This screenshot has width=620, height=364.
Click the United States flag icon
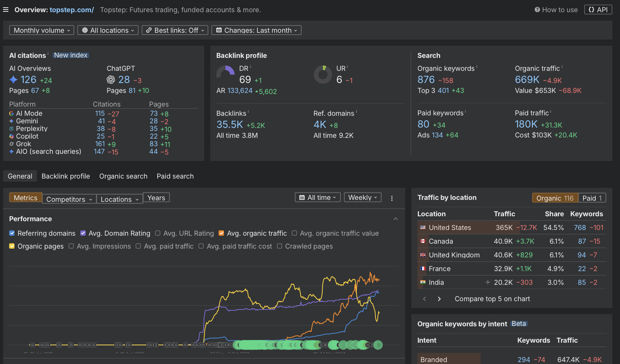(423, 227)
